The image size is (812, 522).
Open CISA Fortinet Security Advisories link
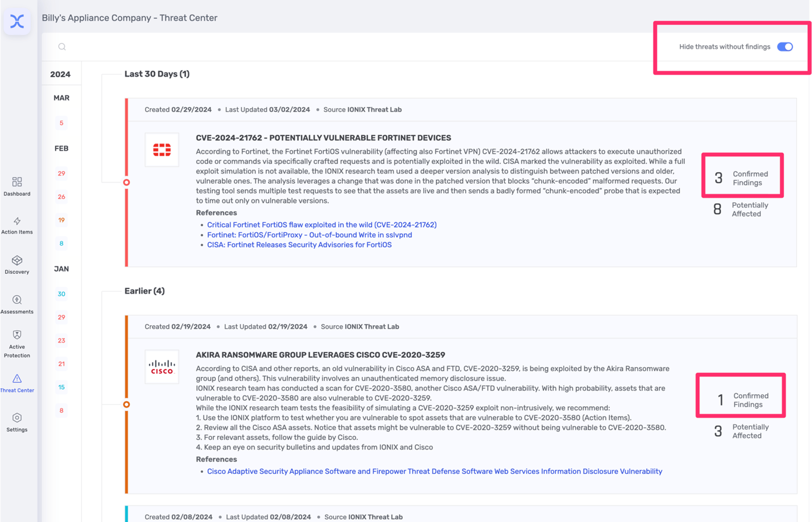point(299,245)
